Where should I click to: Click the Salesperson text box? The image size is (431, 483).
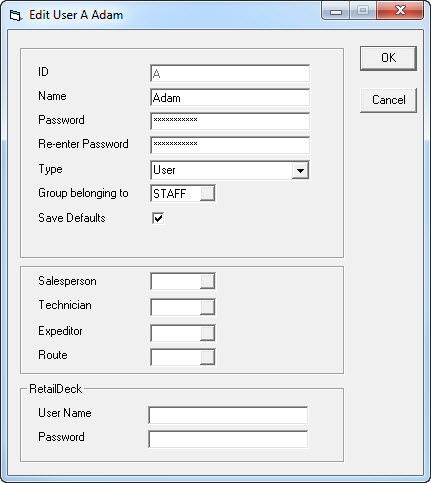[176, 281]
